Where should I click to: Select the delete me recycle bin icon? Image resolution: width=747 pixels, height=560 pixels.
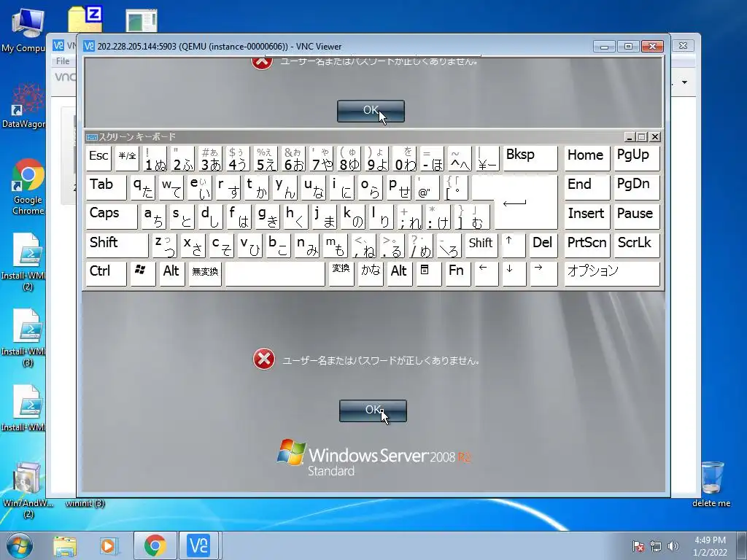pyautogui.click(x=711, y=485)
